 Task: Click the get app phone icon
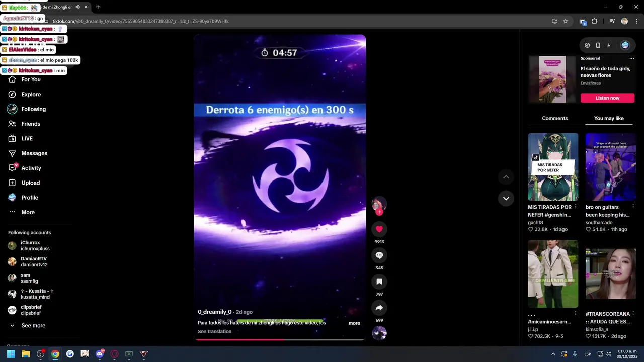pos(598,45)
